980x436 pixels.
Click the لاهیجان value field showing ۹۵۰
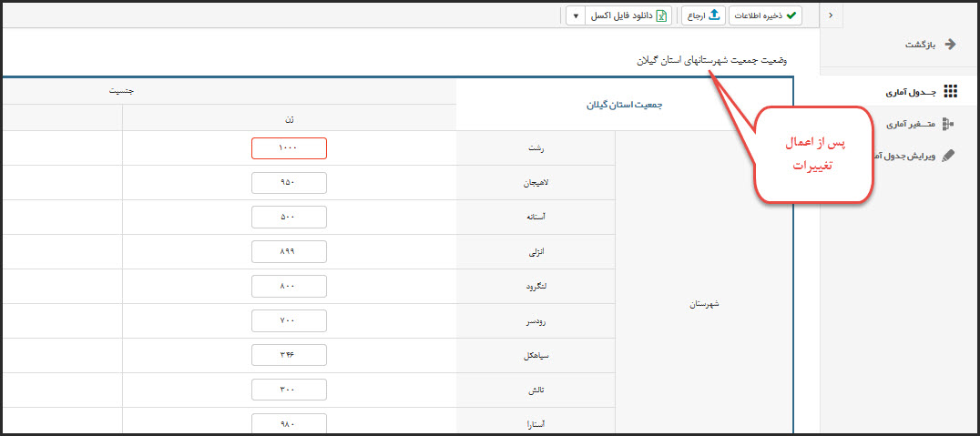point(289,182)
